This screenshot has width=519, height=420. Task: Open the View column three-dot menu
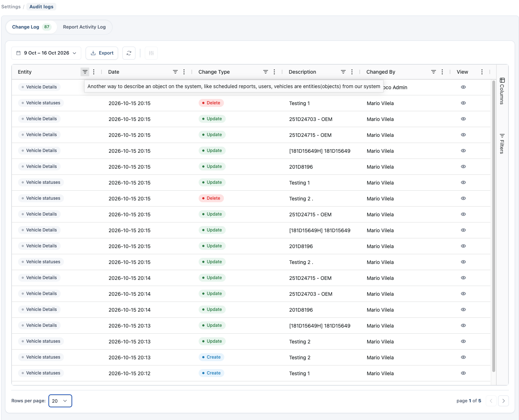[482, 72]
